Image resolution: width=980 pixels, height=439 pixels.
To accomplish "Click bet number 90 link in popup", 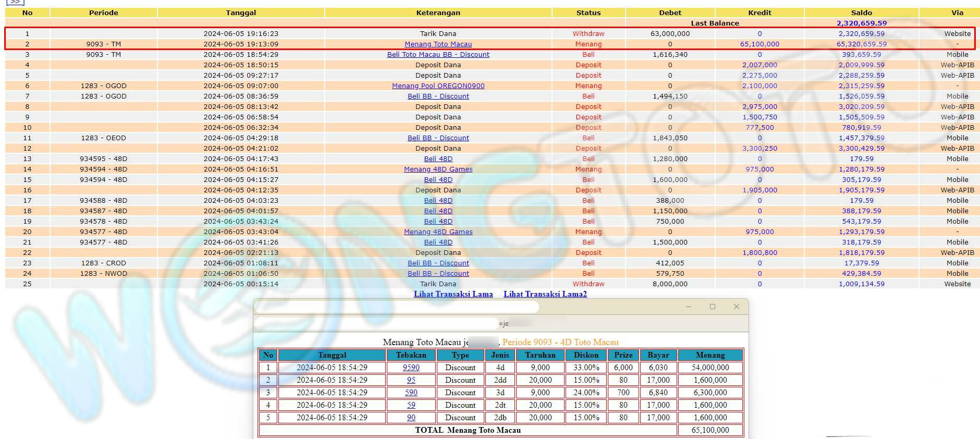I will pos(411,418).
